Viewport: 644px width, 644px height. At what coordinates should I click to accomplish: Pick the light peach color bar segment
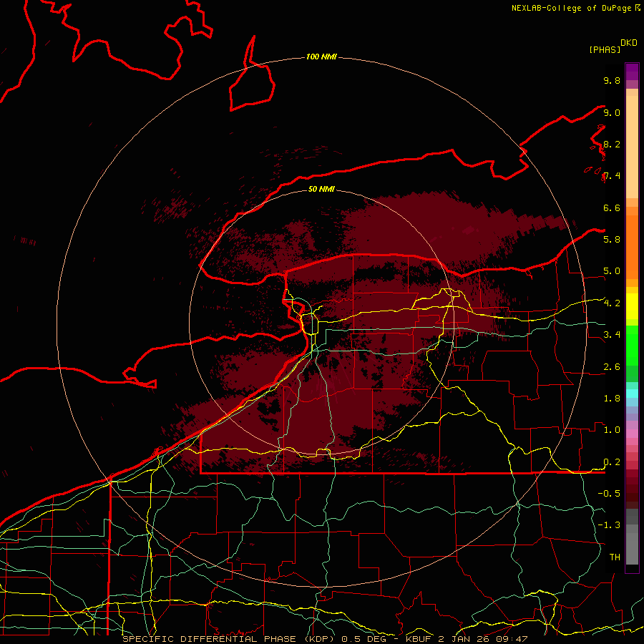[632, 148]
